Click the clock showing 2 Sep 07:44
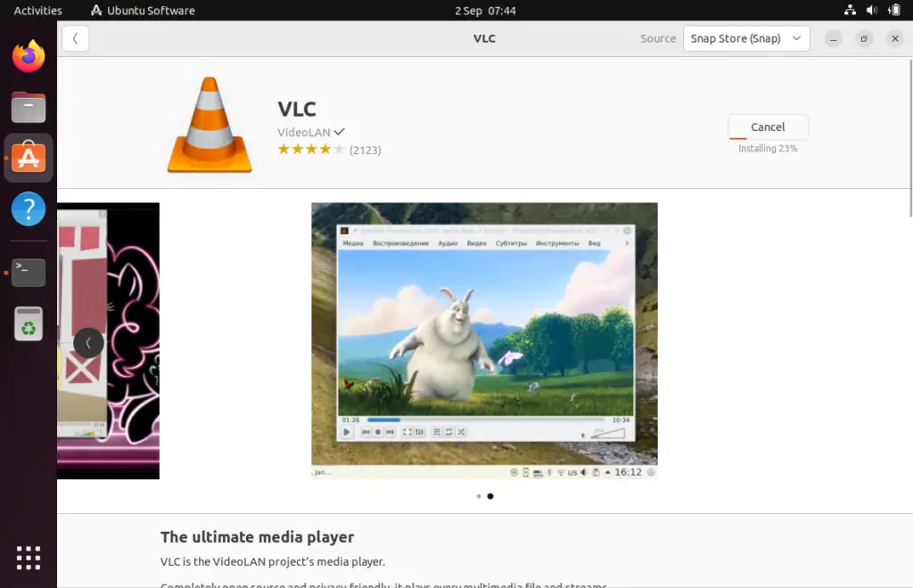 (485, 11)
